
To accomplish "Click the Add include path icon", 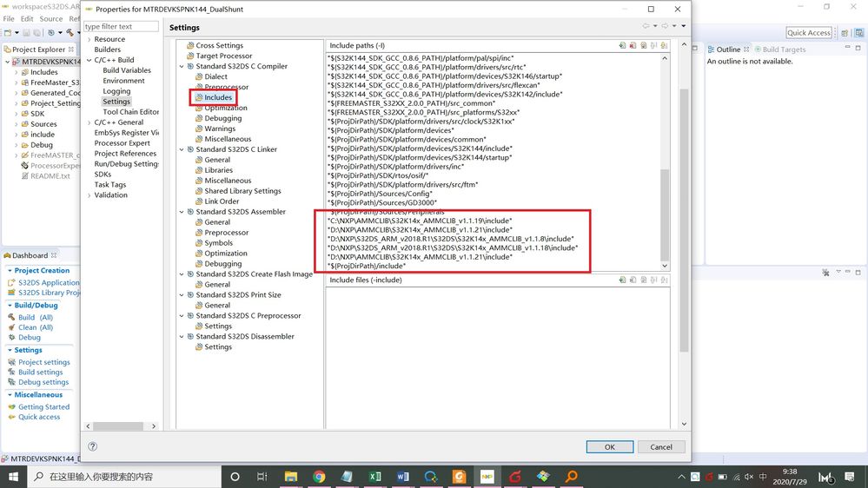I will [x=622, y=45].
